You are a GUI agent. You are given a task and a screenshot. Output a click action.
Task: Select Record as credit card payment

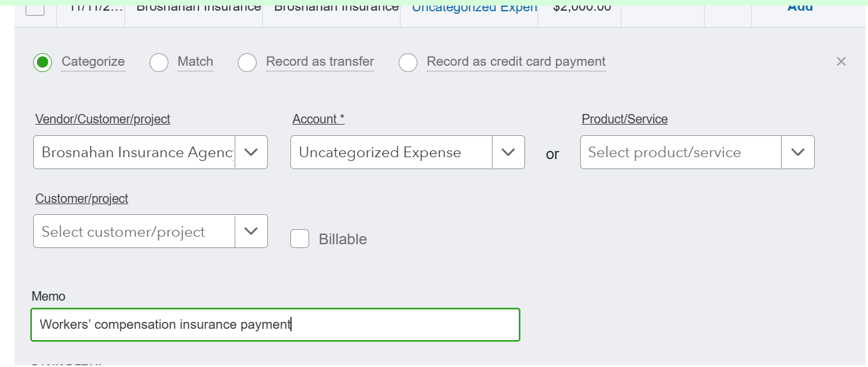point(408,62)
